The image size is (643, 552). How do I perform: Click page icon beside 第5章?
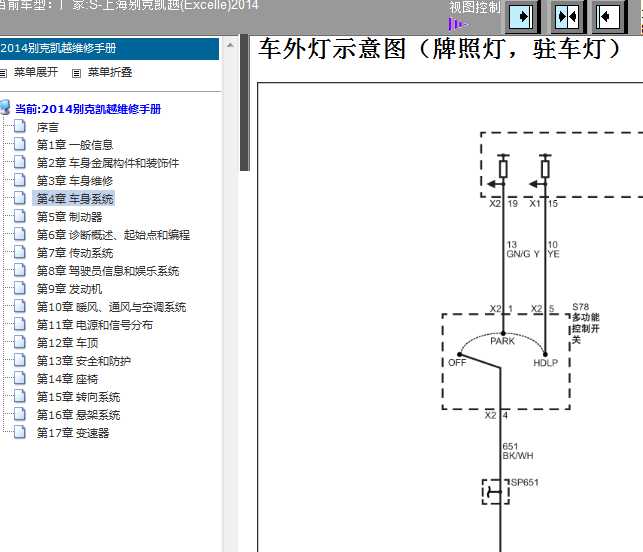20,216
